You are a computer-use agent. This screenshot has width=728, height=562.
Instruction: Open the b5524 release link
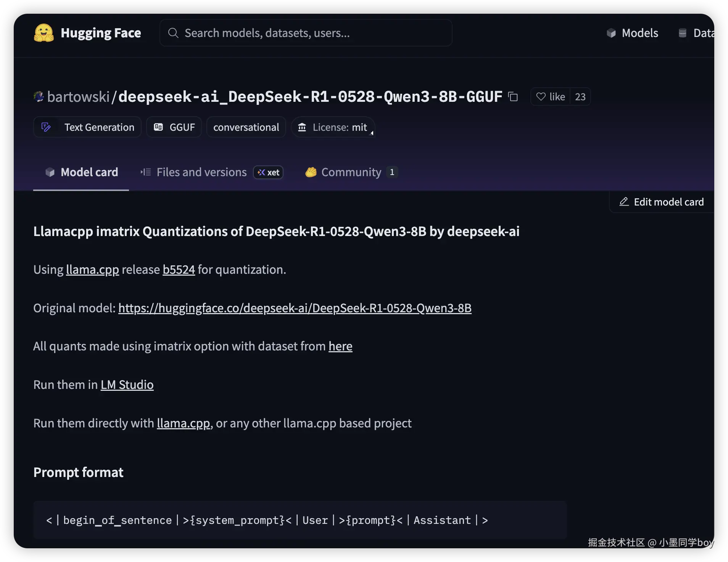(x=179, y=270)
